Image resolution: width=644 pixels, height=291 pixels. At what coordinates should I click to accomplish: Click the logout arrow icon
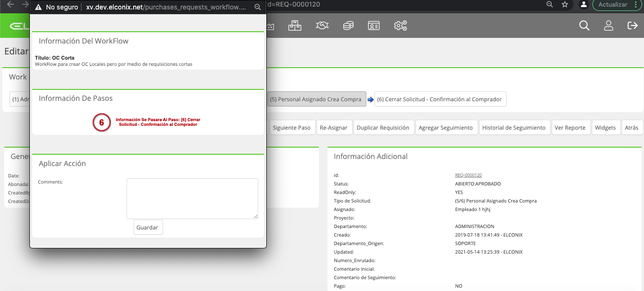(633, 26)
